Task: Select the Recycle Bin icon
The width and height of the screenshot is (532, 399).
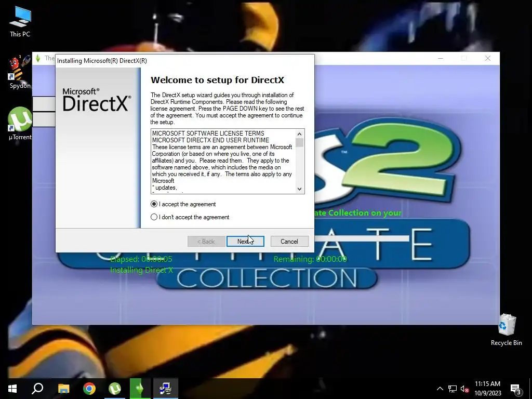Action: tap(506, 329)
